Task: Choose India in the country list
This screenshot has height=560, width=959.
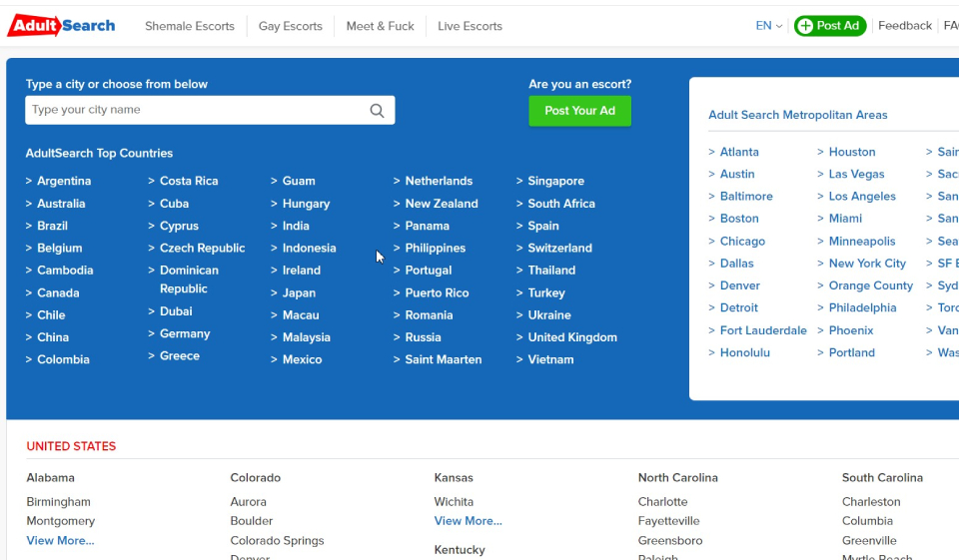Action: (x=296, y=226)
